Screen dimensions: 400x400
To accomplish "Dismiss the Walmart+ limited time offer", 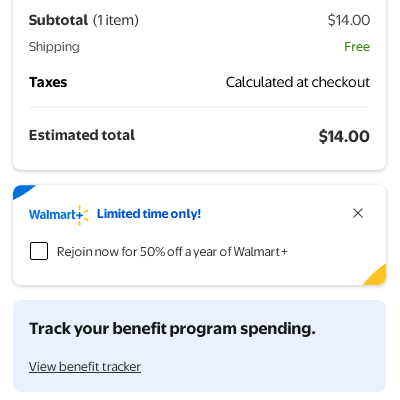I will pyautogui.click(x=358, y=213).
